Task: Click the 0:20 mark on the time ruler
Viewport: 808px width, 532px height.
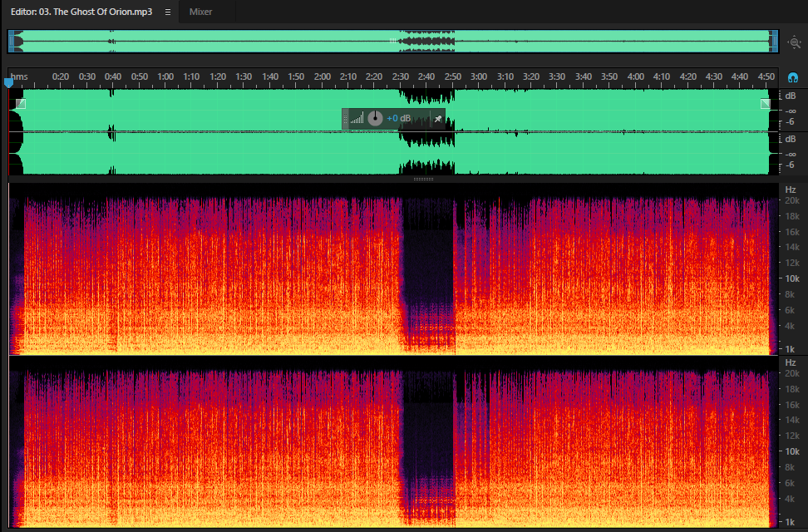Action: [61, 76]
